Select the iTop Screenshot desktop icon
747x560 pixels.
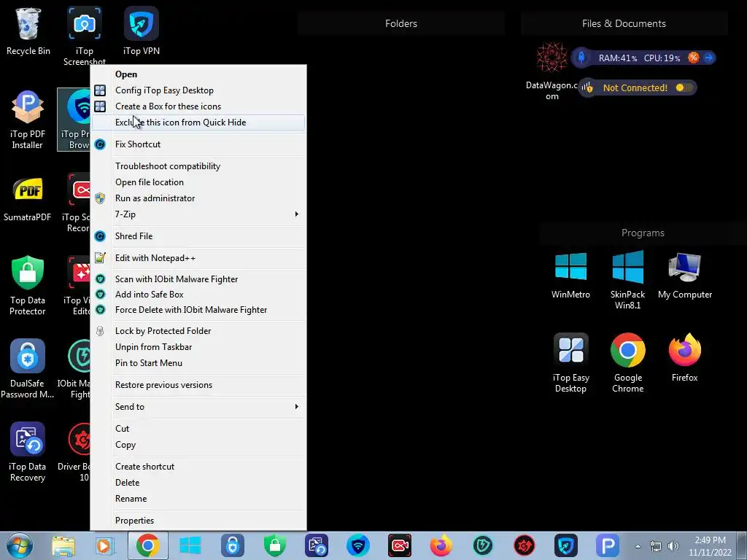85,35
